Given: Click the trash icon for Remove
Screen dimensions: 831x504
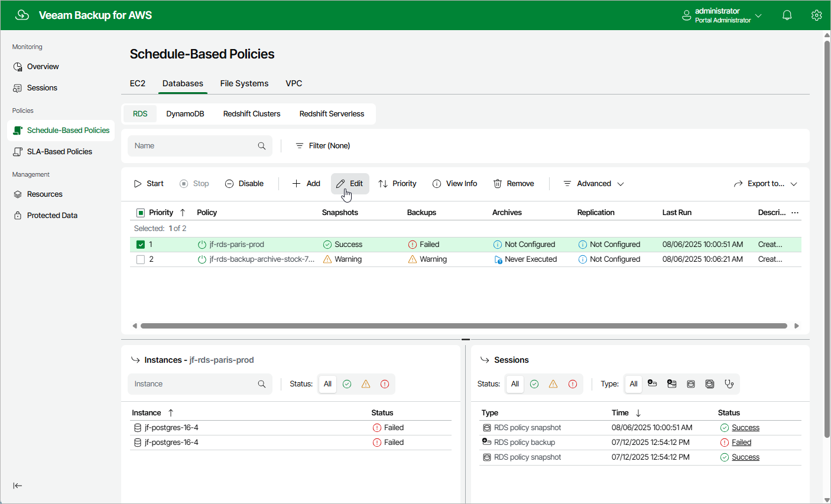Looking at the screenshot, I should pyautogui.click(x=498, y=184).
